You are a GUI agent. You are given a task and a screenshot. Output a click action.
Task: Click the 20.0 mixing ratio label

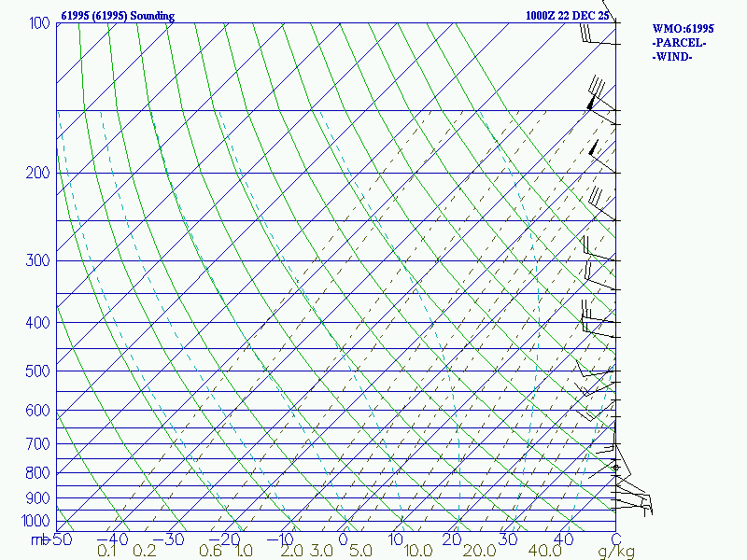[x=479, y=551]
